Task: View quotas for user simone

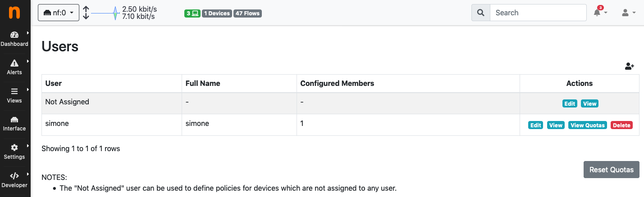Action: [x=588, y=125]
